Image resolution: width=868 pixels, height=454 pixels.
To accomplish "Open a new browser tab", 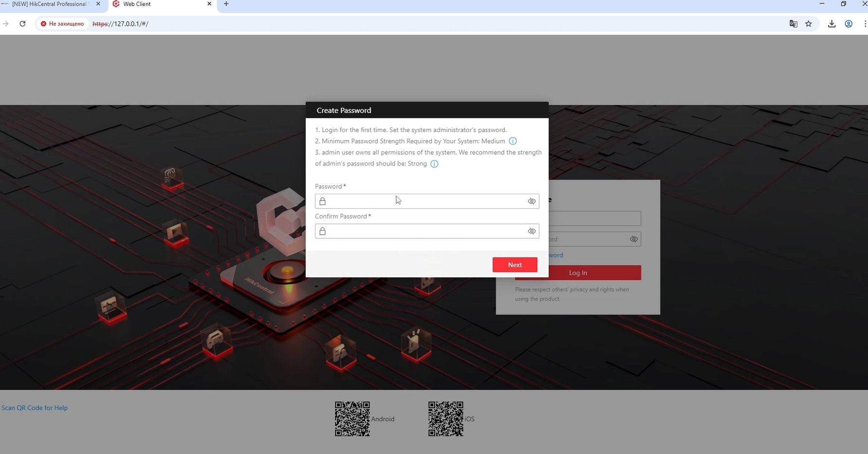I will [226, 4].
